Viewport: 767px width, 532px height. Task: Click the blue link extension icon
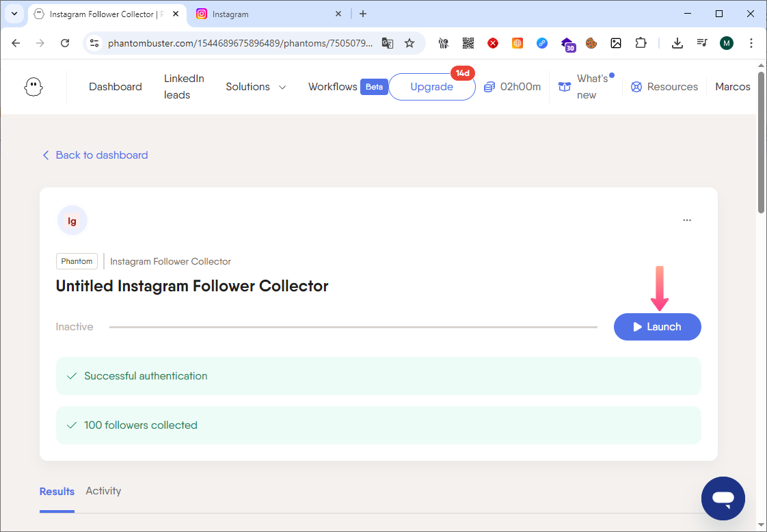(542, 43)
